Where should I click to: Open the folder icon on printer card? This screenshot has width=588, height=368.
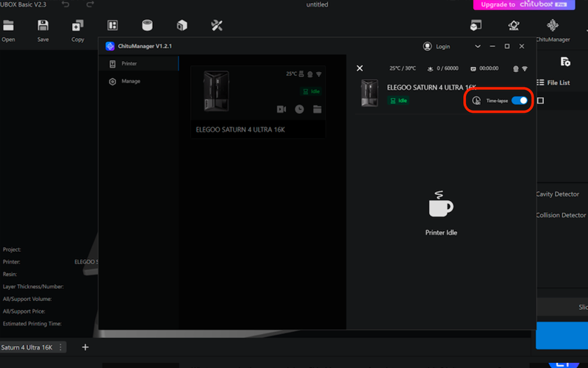click(x=318, y=109)
